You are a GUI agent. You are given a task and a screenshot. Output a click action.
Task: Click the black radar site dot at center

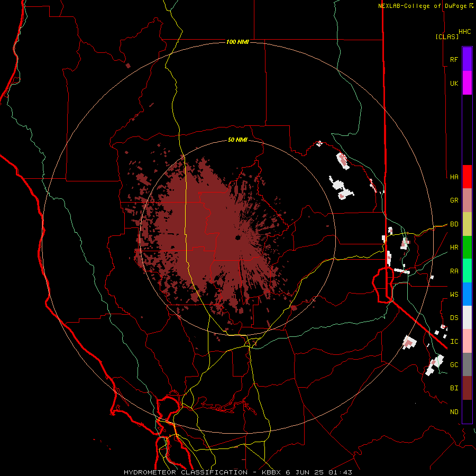click(237, 237)
